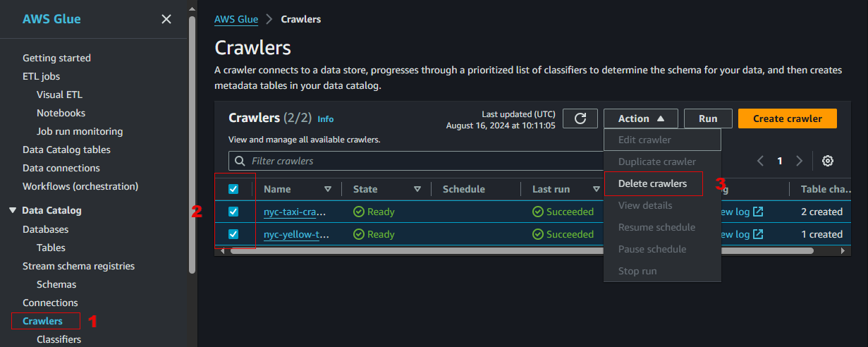Viewport: 868px width, 347px height.
Task: Close the AWS Glue sidebar with the X icon
Action: coord(166,19)
